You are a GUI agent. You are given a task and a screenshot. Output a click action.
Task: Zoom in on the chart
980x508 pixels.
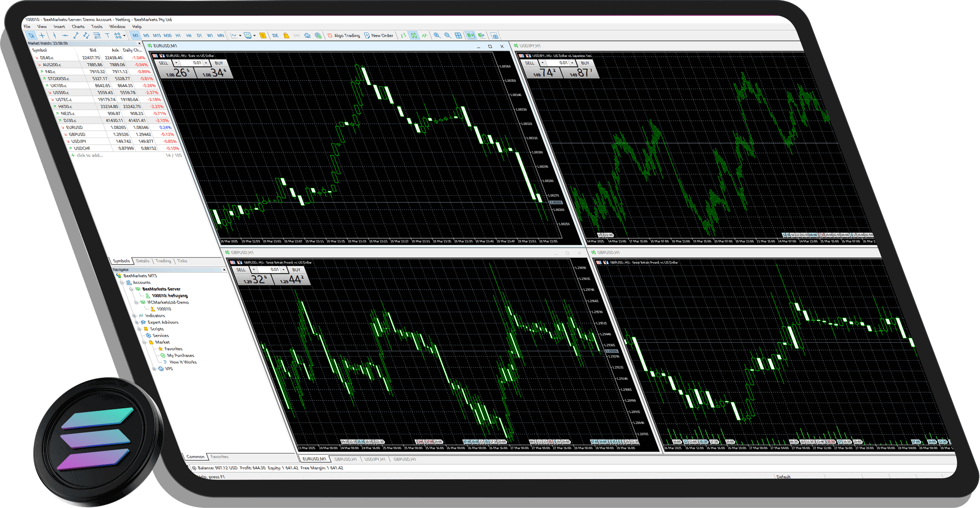point(437,36)
